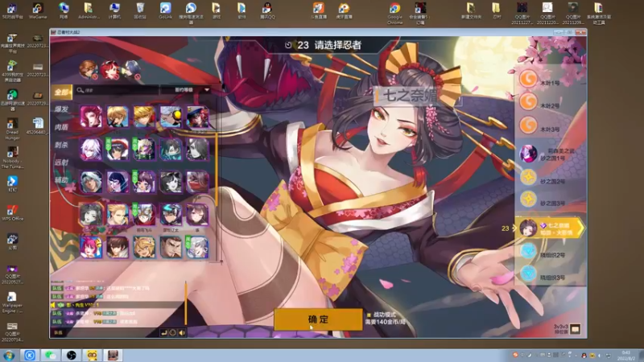Select player slot 晓组织3号
This screenshot has width=644, height=362.
(550, 274)
